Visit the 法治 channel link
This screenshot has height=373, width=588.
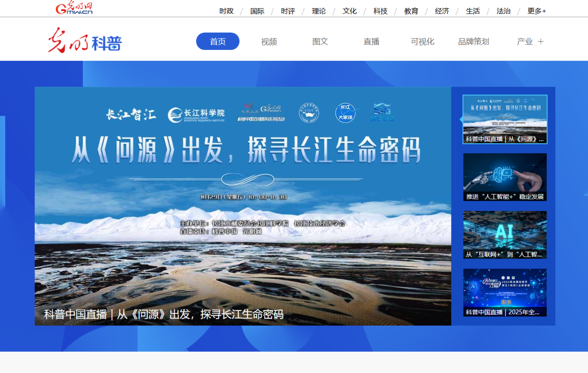click(x=504, y=11)
